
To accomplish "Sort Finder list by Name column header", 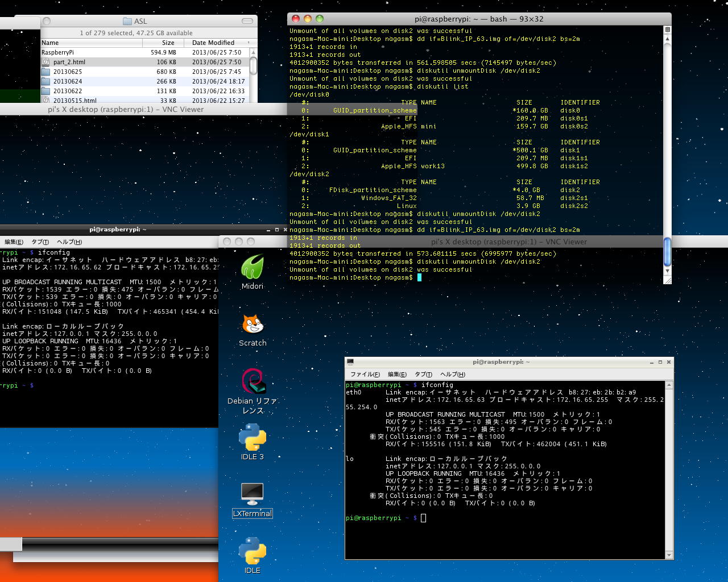I will click(50, 43).
